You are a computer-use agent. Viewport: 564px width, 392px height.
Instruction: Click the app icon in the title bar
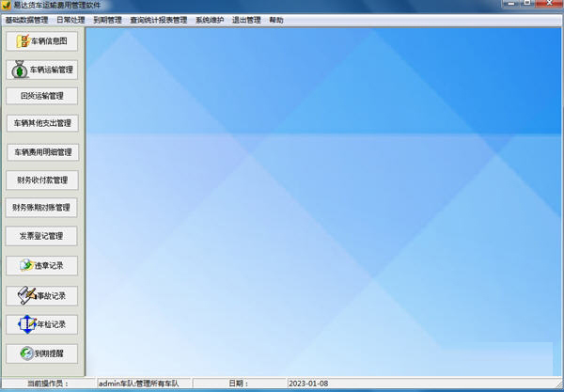click(x=7, y=5)
